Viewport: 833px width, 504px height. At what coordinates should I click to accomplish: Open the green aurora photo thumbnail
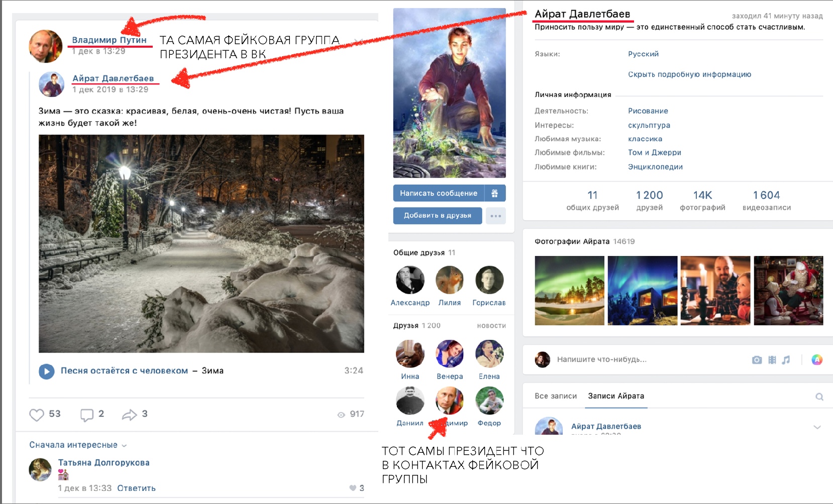point(570,291)
